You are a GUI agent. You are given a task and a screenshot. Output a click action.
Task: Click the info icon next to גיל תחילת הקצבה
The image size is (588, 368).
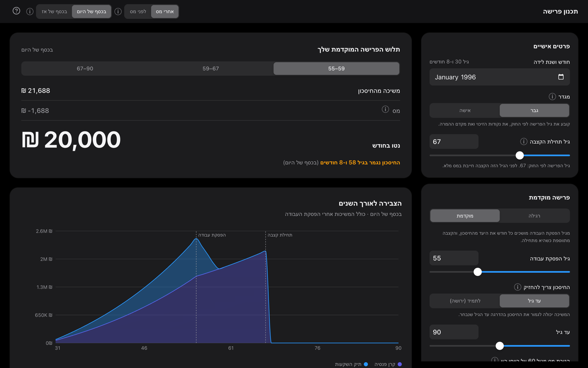[524, 141]
